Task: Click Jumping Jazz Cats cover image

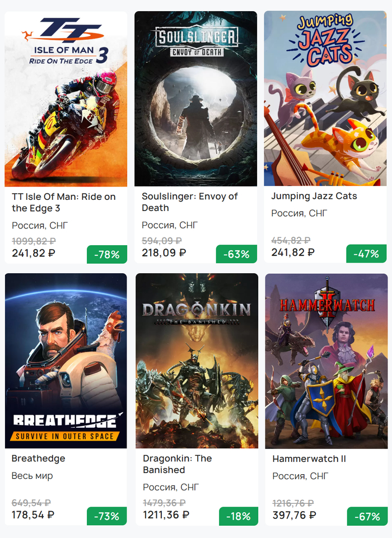Action: point(325,99)
